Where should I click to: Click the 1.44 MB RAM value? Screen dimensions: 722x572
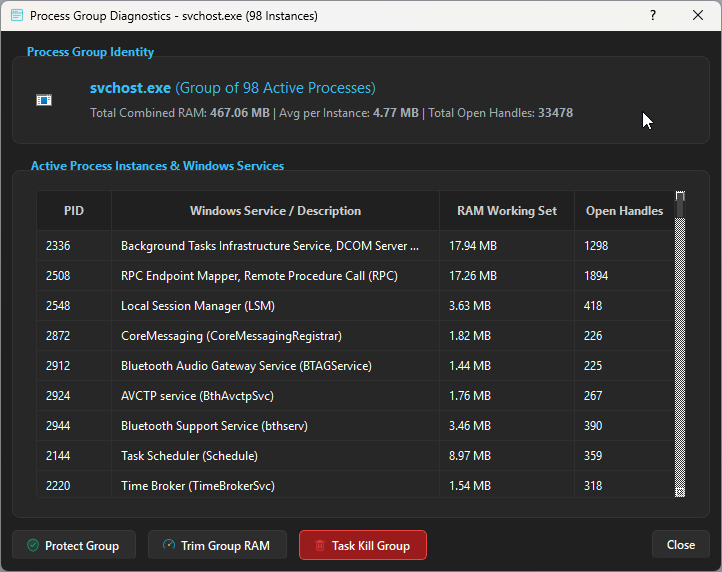470,365
